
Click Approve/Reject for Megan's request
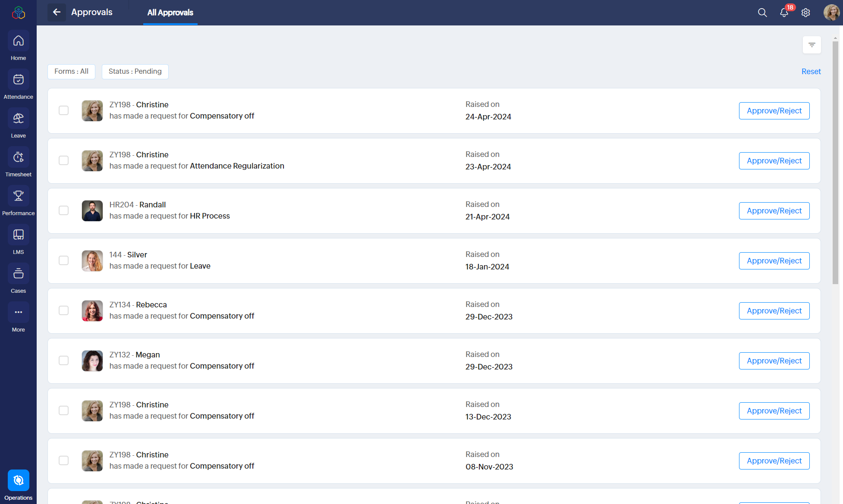pos(774,361)
